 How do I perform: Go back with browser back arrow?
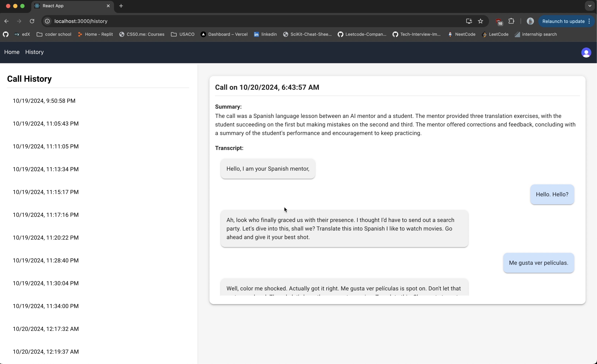pos(7,21)
